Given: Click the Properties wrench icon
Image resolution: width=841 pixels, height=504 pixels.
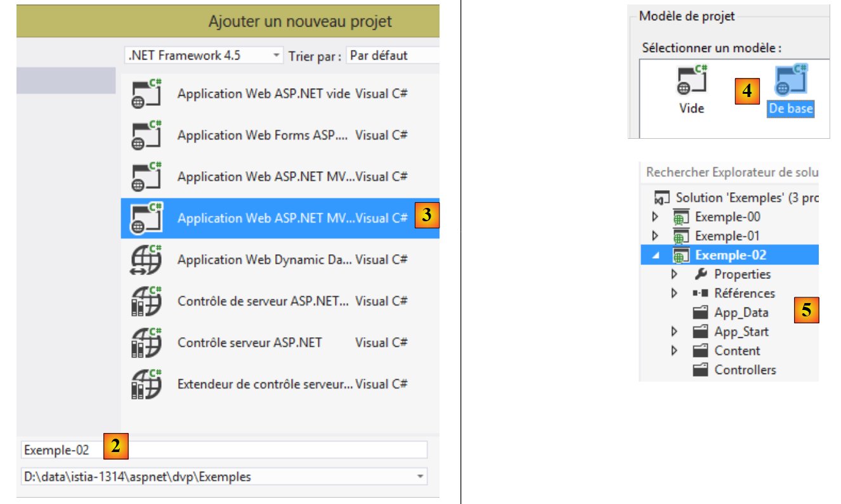Looking at the screenshot, I should (x=700, y=275).
